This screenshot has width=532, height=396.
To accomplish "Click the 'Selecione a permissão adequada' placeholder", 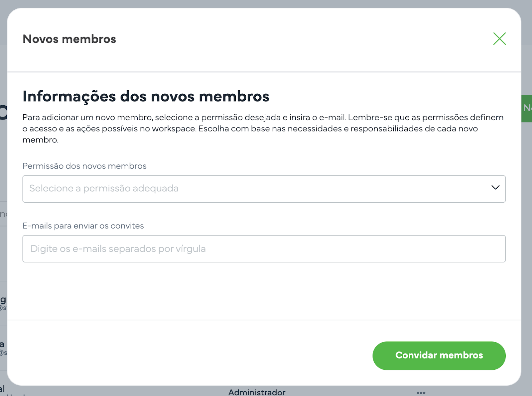I will [x=104, y=188].
